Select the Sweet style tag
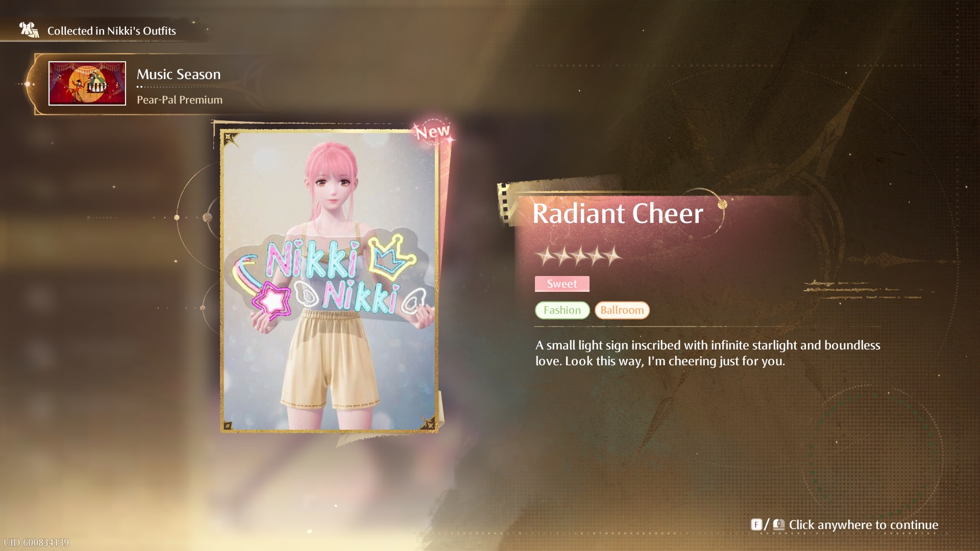Viewport: 980px width, 551px height. tap(562, 284)
